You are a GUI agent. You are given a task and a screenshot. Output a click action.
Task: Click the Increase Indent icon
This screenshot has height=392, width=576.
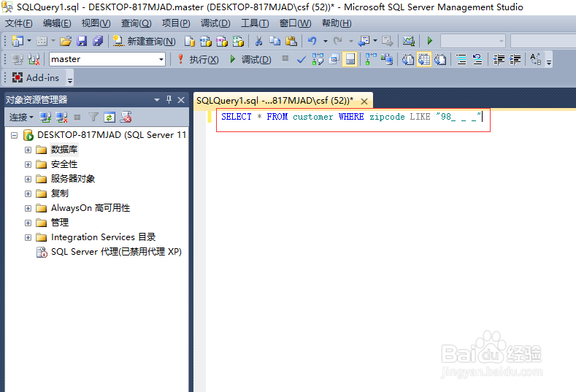pyautogui.click(x=515, y=59)
